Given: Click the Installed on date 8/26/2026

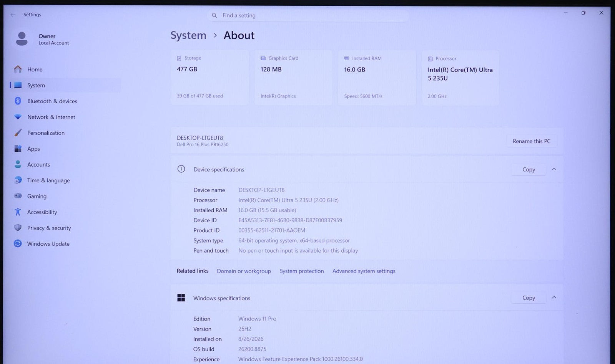Looking at the screenshot, I should click(x=251, y=339).
